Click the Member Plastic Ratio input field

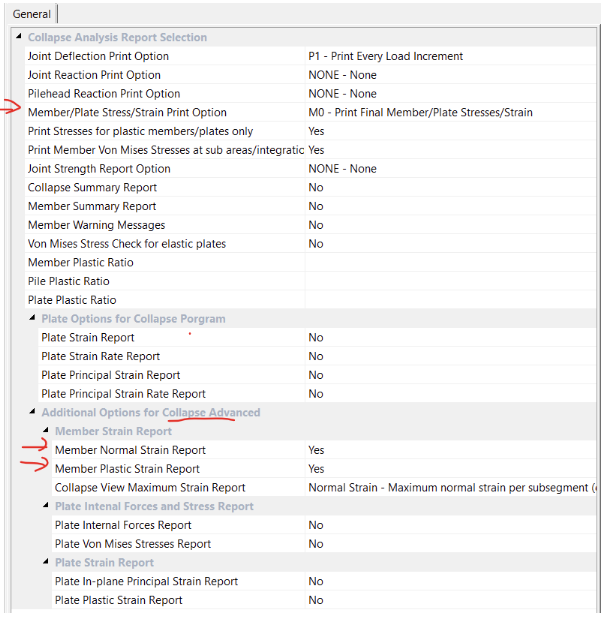click(451, 263)
